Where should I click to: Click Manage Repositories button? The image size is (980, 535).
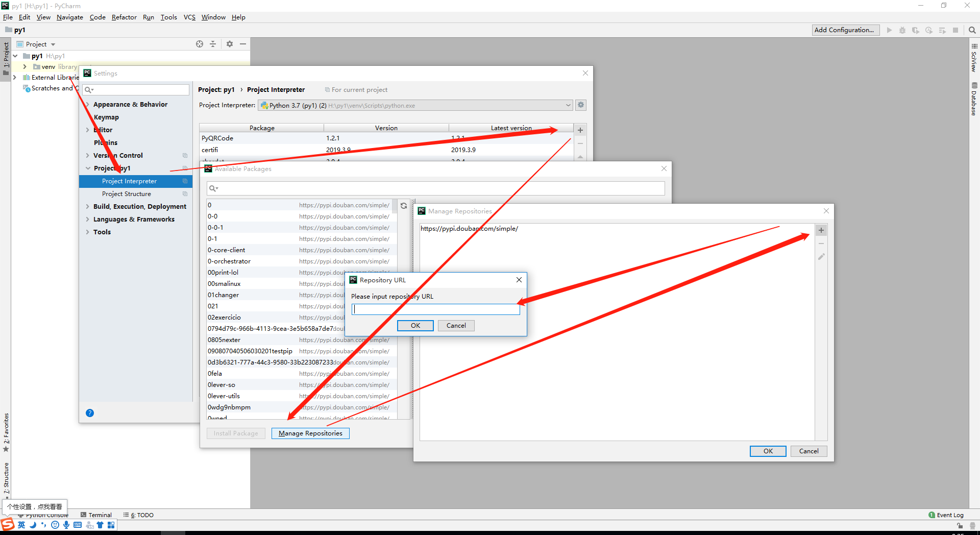310,433
